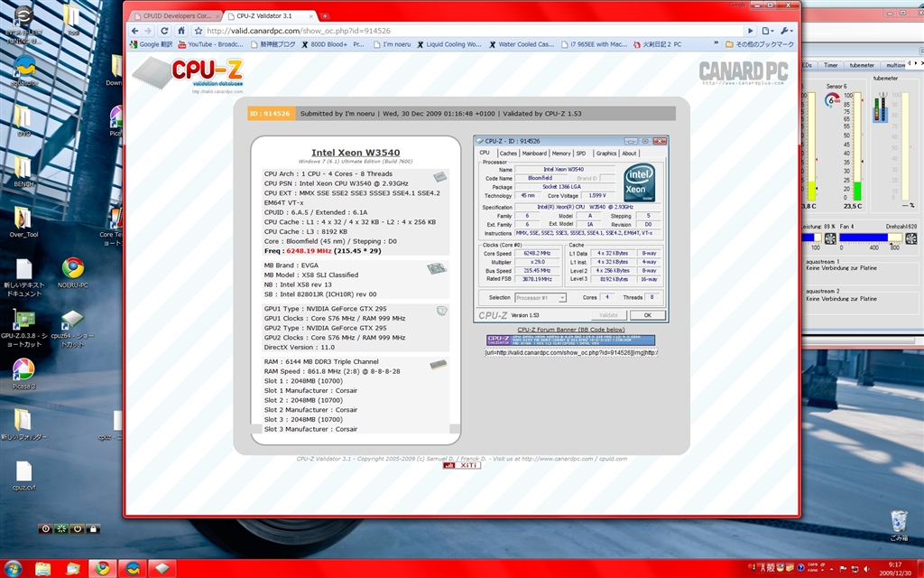Open その他のブックマーク folder
The image size is (924, 578).
pos(760,44)
